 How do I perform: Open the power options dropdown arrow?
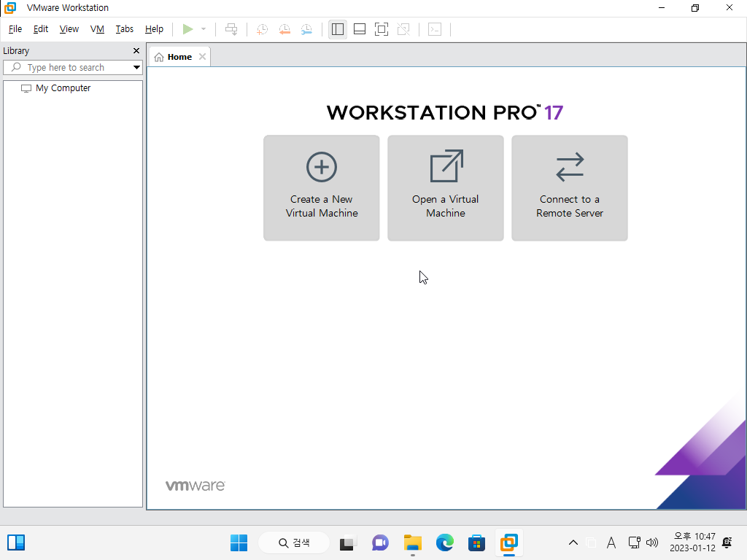tap(204, 29)
